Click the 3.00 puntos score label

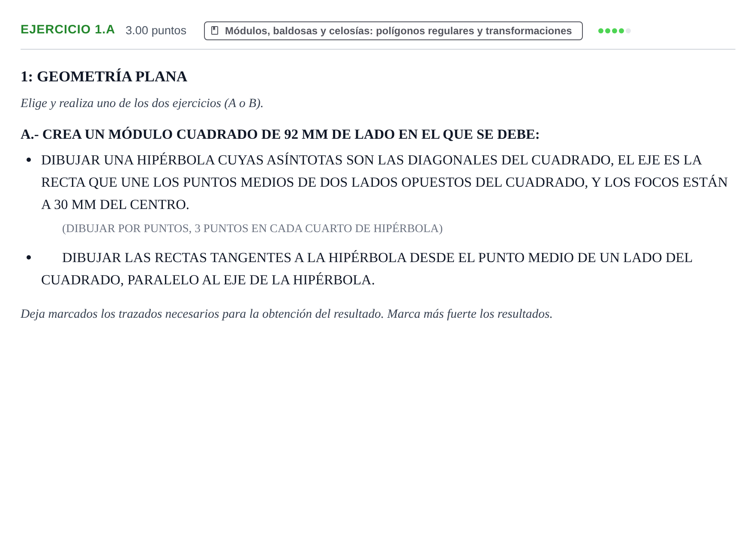point(156,30)
